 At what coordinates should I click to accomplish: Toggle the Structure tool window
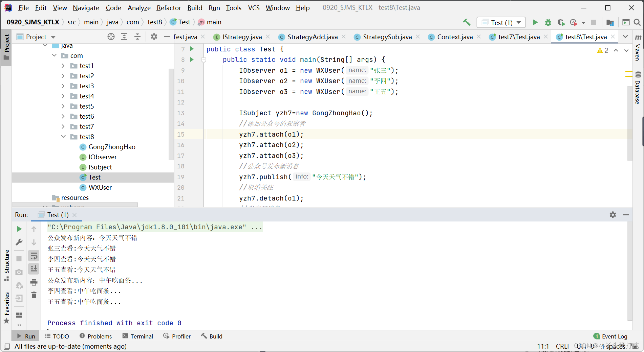(6, 265)
